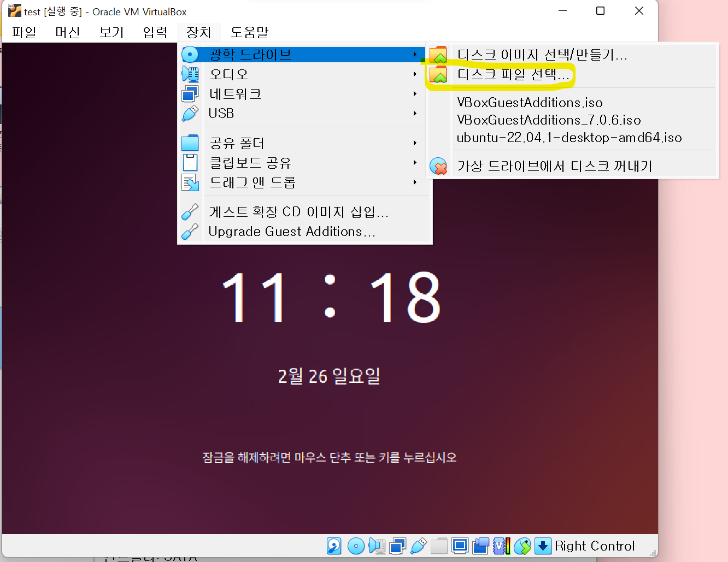Viewport: 728px width, 562px height.
Task: Click the keyboard capture arrow status icon
Action: [543, 546]
